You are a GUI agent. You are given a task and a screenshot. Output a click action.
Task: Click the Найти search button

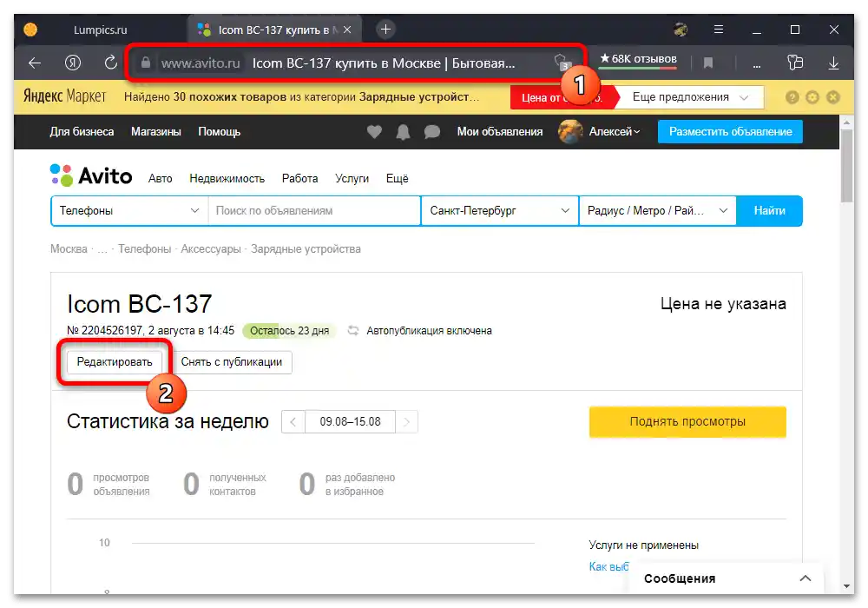click(x=769, y=211)
